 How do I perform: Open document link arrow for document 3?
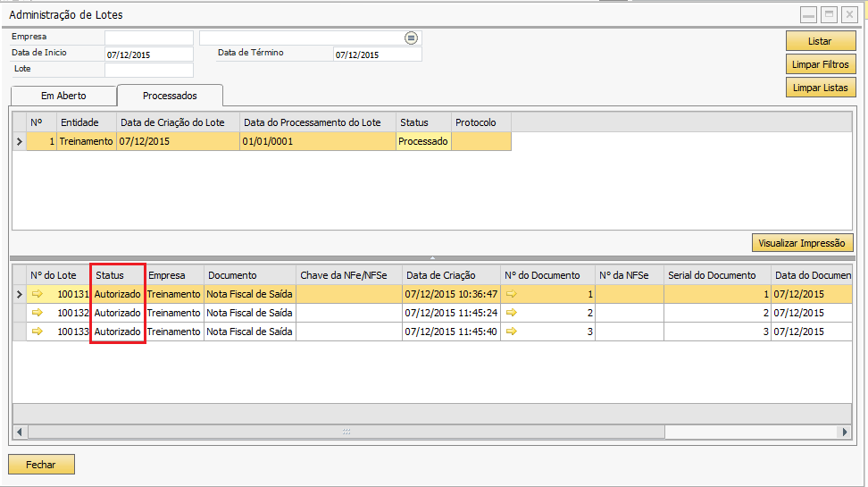point(512,332)
